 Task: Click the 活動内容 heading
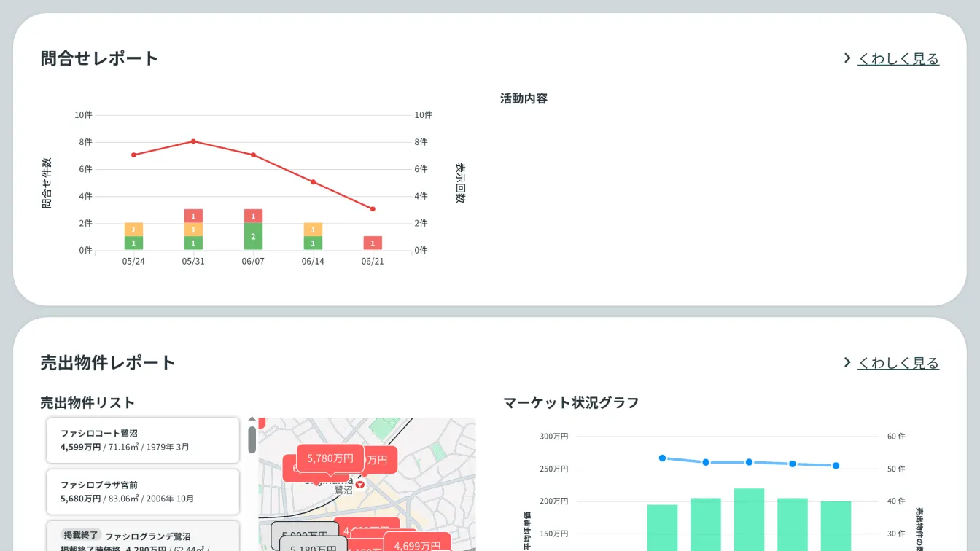[524, 98]
